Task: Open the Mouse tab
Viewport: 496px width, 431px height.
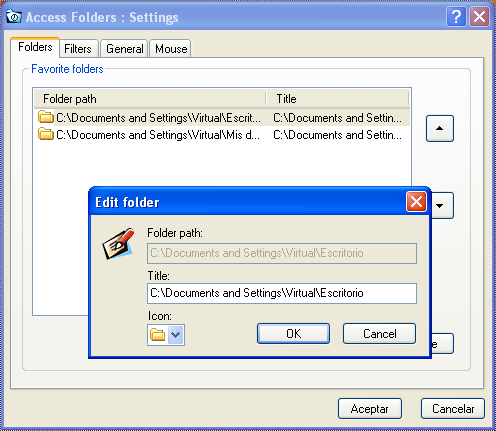Action: [171, 49]
